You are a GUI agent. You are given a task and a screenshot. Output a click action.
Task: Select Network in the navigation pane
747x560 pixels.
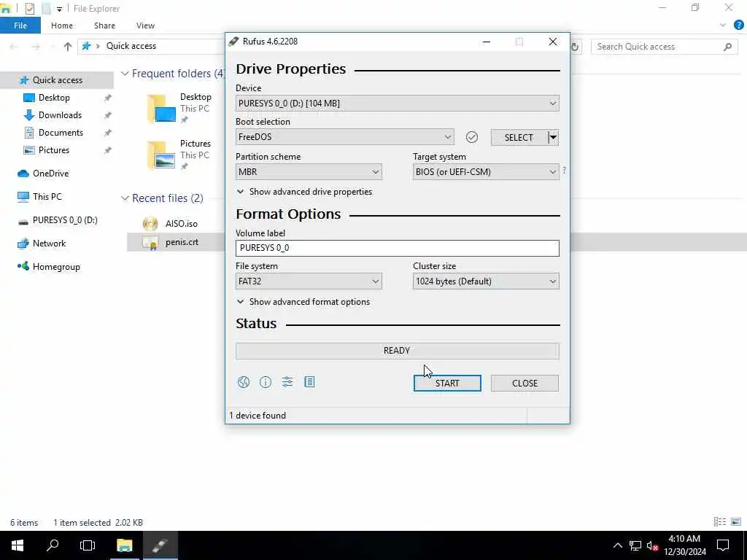(49, 244)
